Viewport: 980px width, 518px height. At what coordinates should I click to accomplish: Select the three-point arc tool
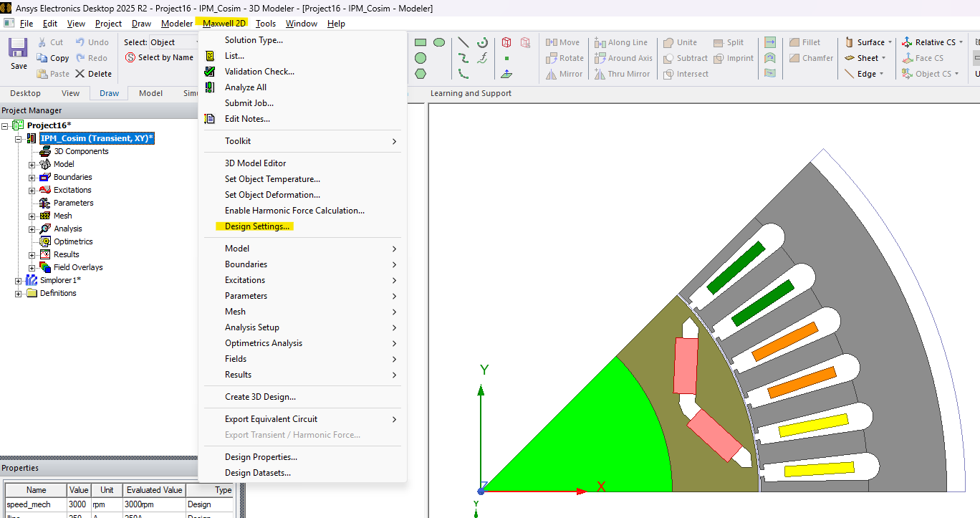point(463,74)
